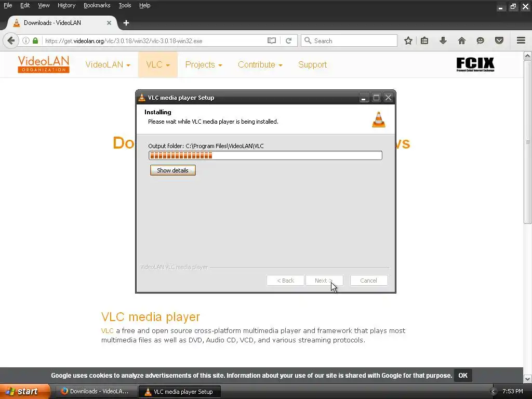Select the Downloads - VideoLAN browser tab

click(x=61, y=23)
